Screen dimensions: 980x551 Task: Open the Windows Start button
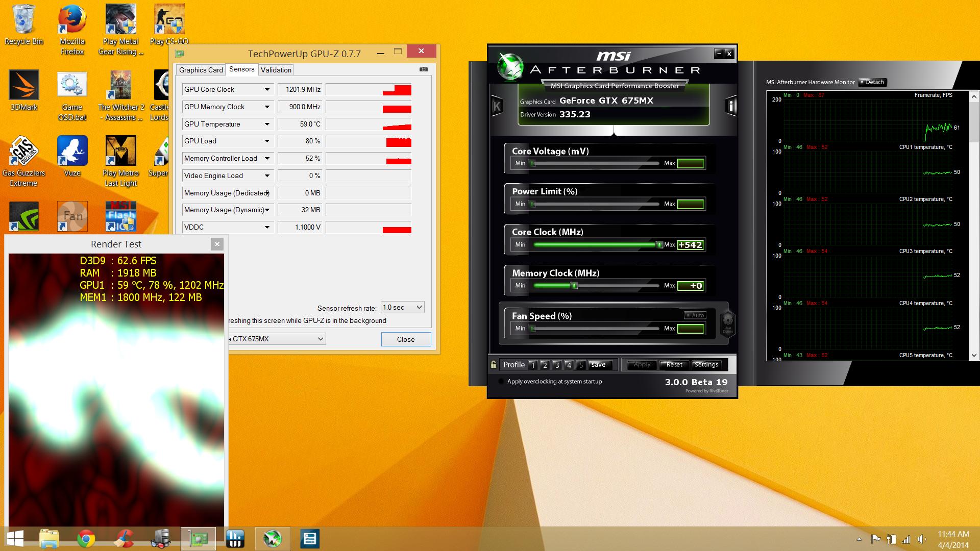pos(15,539)
